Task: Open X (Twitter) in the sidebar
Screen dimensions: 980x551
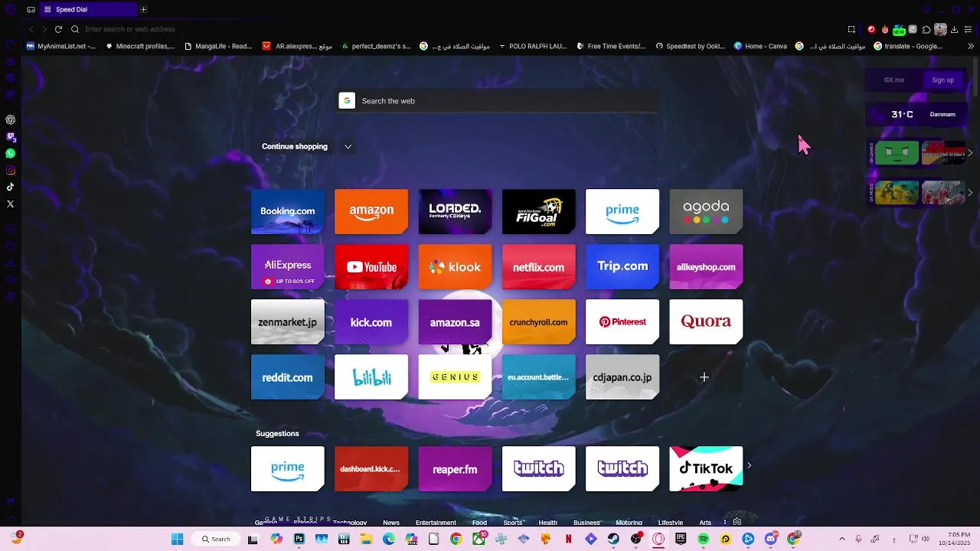Action: (11, 204)
